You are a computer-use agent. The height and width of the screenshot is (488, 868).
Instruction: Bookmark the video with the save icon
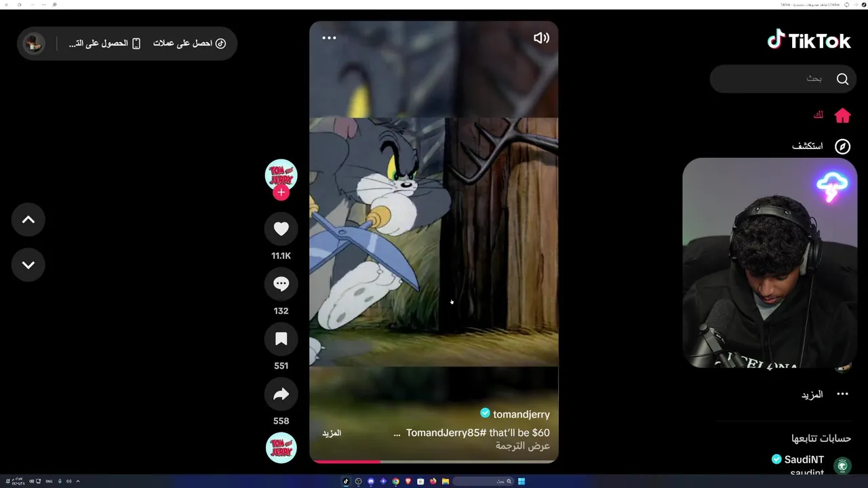[x=281, y=339]
